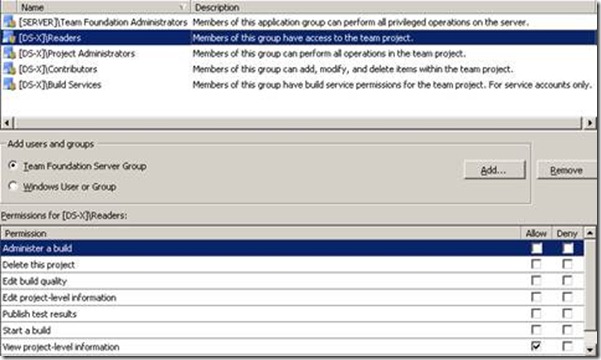
Task: Select the [DS-X]\Readers group name
Action: pyautogui.click(x=50, y=38)
